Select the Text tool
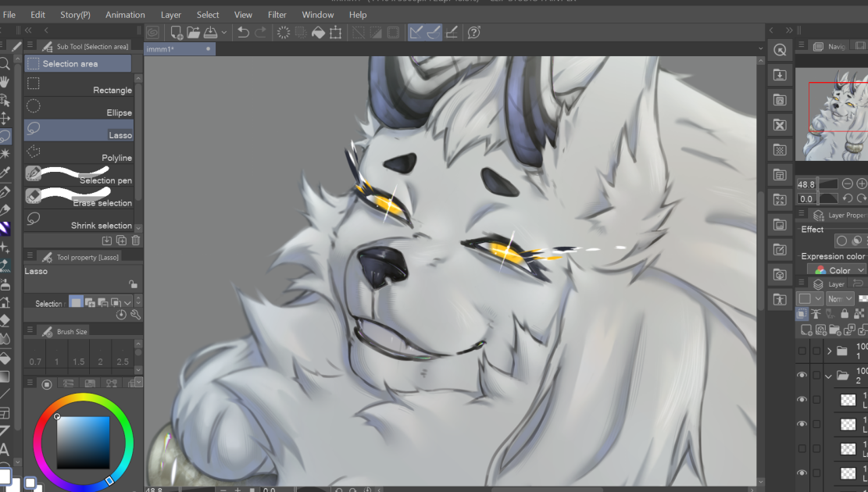 pos(4,449)
